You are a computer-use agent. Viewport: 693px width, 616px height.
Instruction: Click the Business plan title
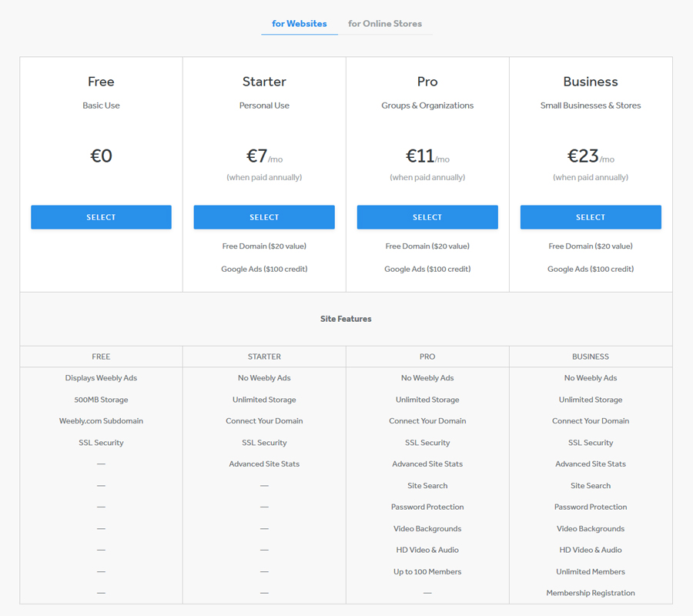[x=591, y=82]
